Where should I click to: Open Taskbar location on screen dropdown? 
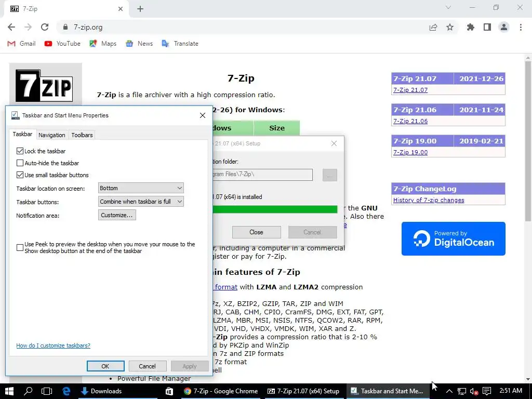point(141,188)
